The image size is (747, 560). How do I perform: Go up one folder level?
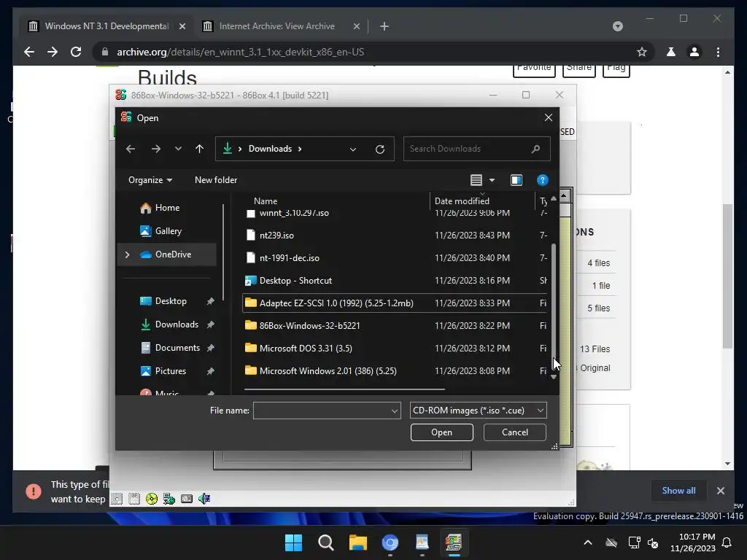pos(200,149)
